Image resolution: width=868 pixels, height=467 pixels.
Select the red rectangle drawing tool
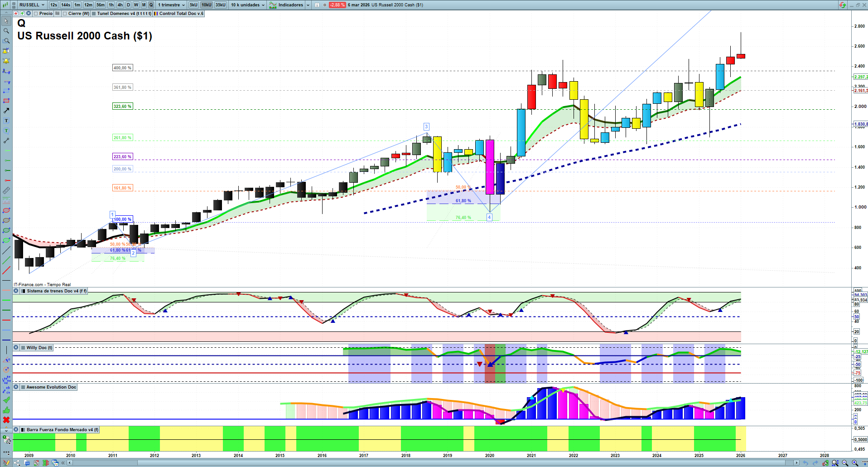coord(6,101)
